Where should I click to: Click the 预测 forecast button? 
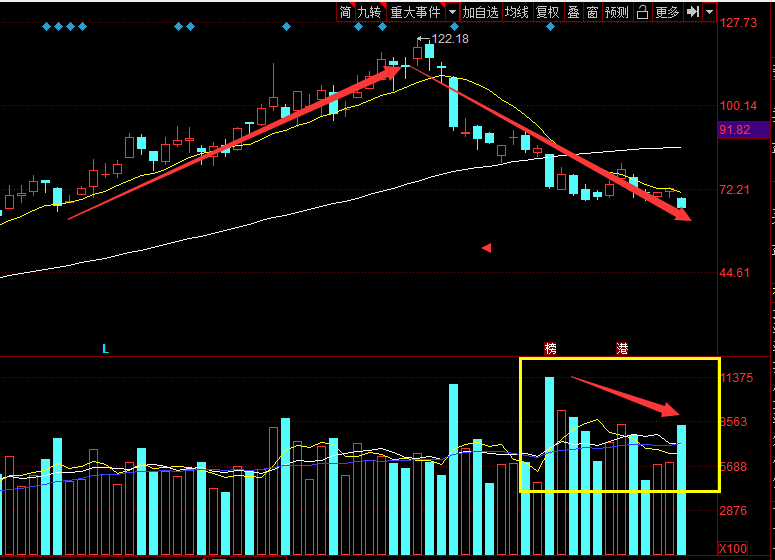point(617,12)
